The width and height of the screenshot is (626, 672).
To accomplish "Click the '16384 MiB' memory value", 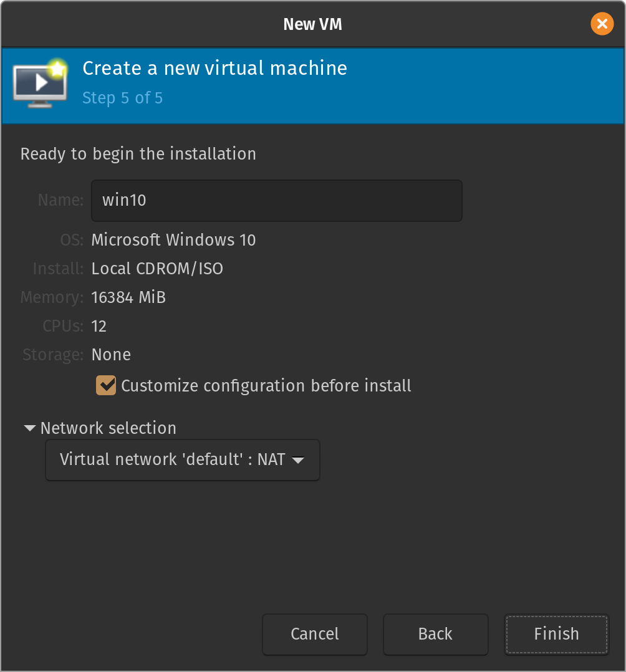I will [128, 297].
